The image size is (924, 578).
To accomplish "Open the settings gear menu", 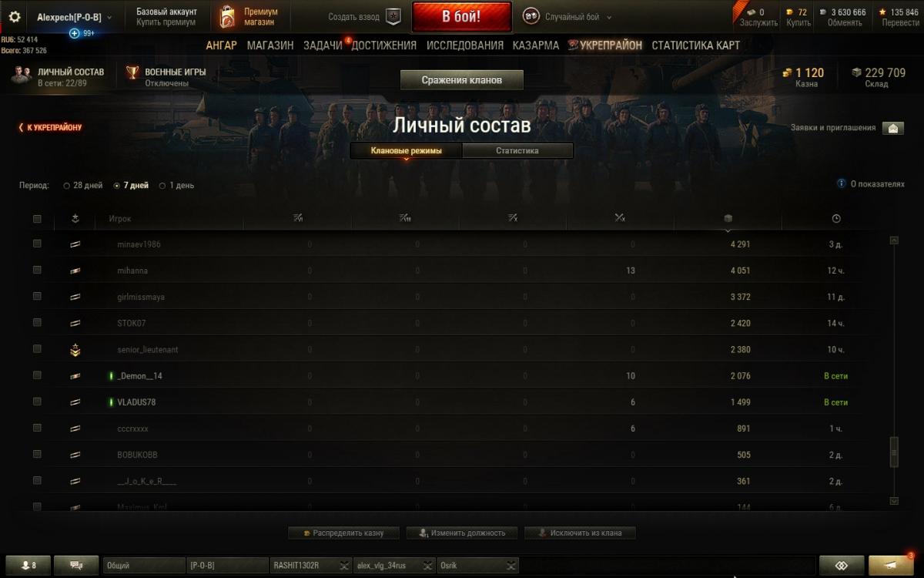I will (14, 16).
